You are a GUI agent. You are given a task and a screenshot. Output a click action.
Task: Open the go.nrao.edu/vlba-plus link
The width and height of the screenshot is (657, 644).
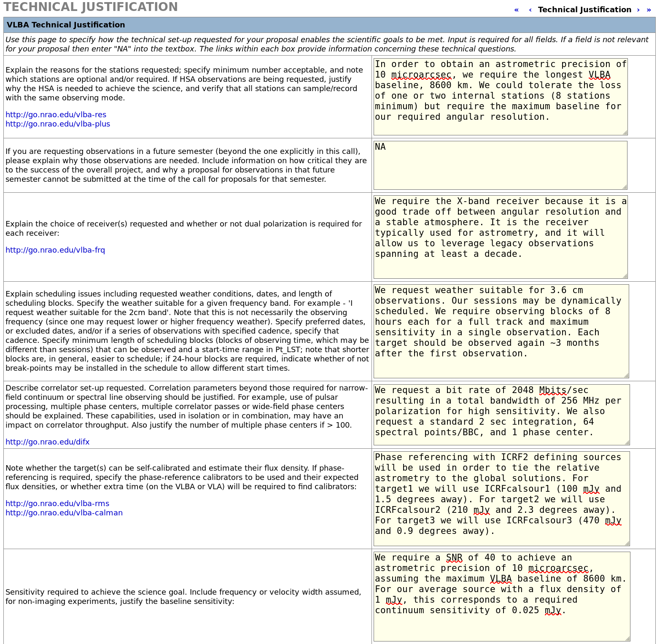click(58, 124)
